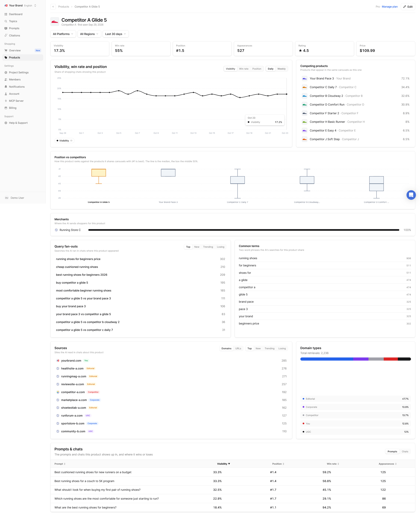
Task: Sort table by Appearances column
Action: [x=387, y=464]
